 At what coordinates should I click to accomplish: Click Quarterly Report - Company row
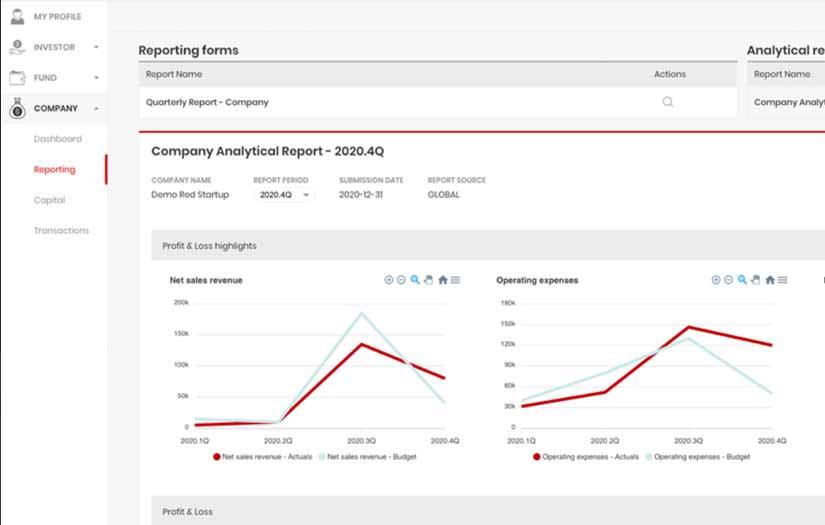pyautogui.click(x=438, y=102)
